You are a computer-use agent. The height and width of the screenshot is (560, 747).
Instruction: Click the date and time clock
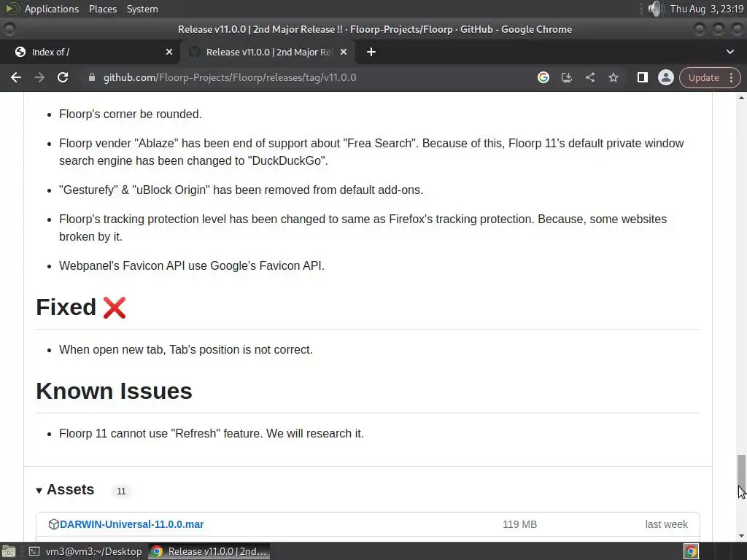point(707,9)
